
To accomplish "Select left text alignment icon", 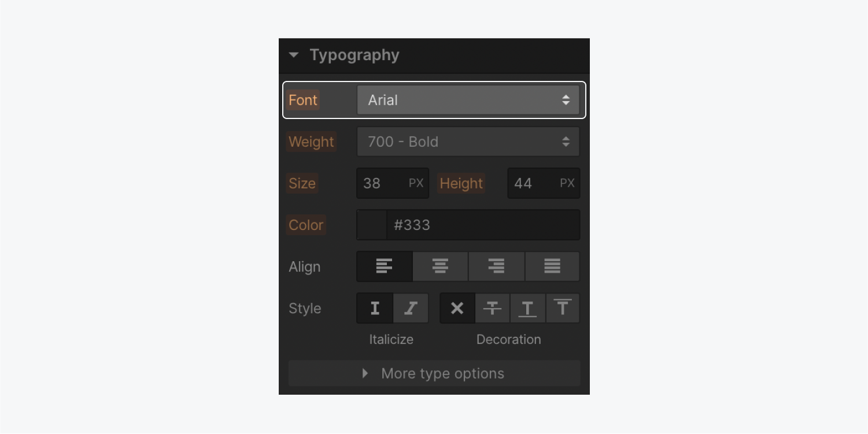I will coord(384,266).
